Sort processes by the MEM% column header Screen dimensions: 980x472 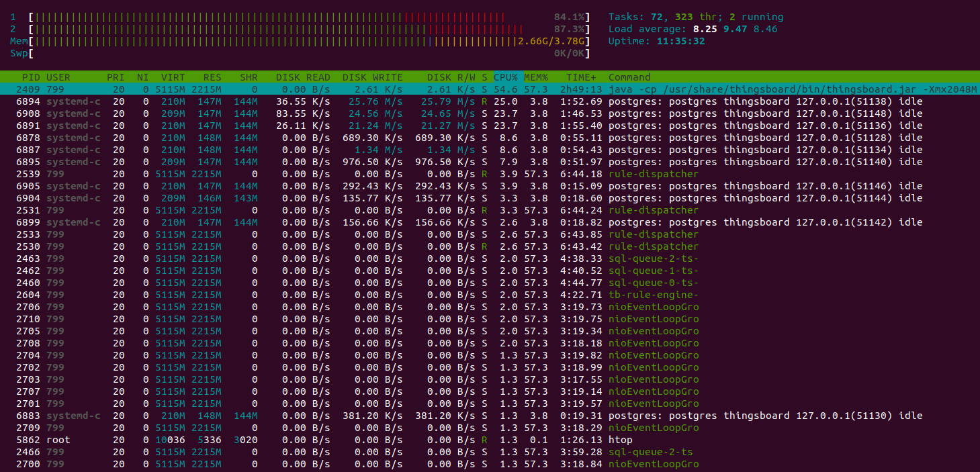click(535, 77)
